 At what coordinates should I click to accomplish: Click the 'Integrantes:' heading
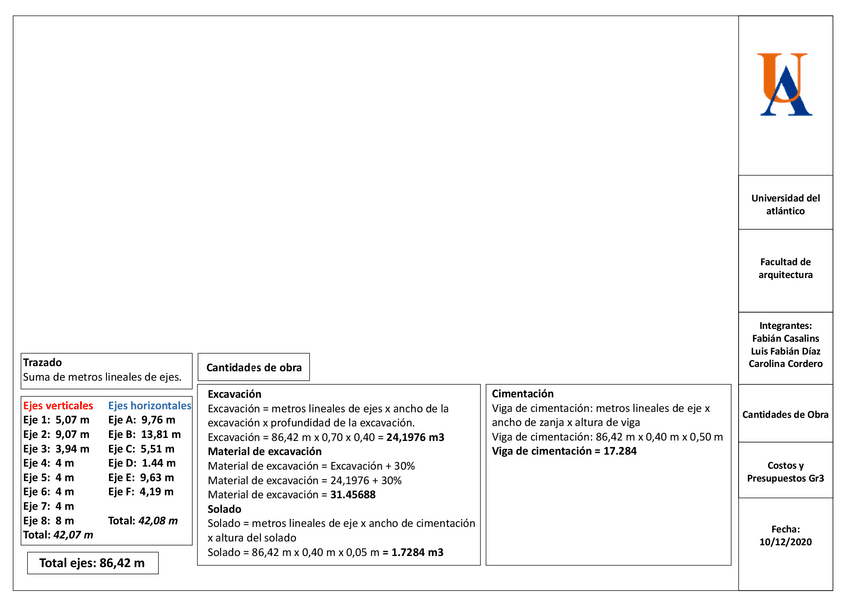[x=785, y=325]
